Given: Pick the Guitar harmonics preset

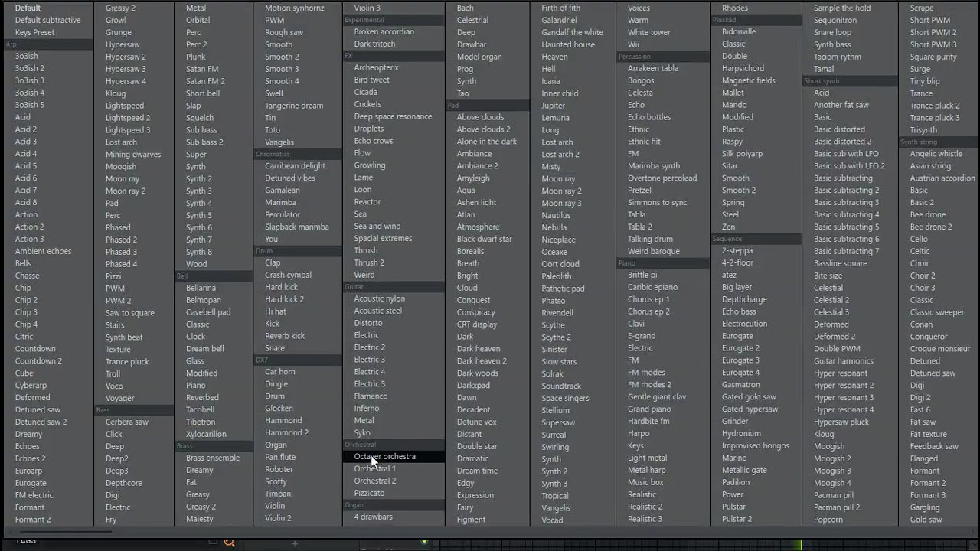Looking at the screenshot, I should 844,361.
